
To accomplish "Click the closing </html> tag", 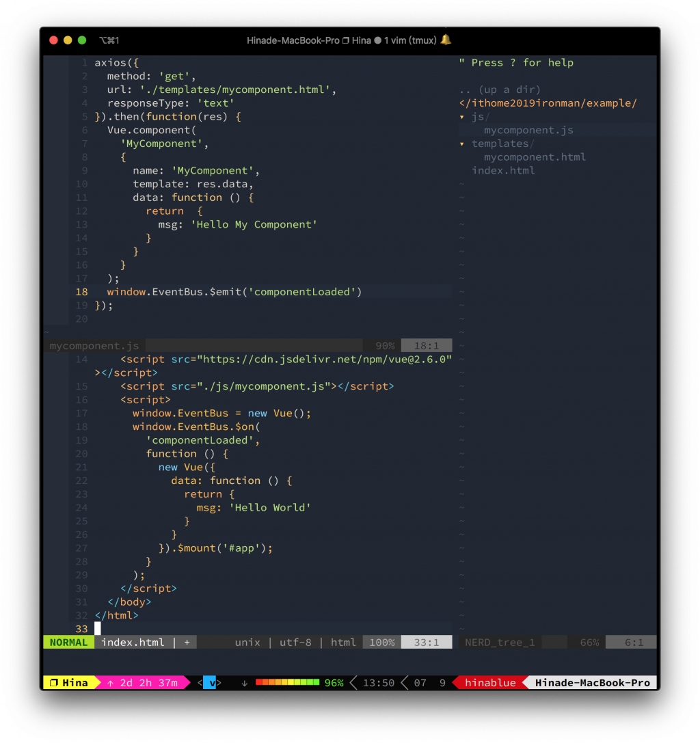I will [x=117, y=616].
